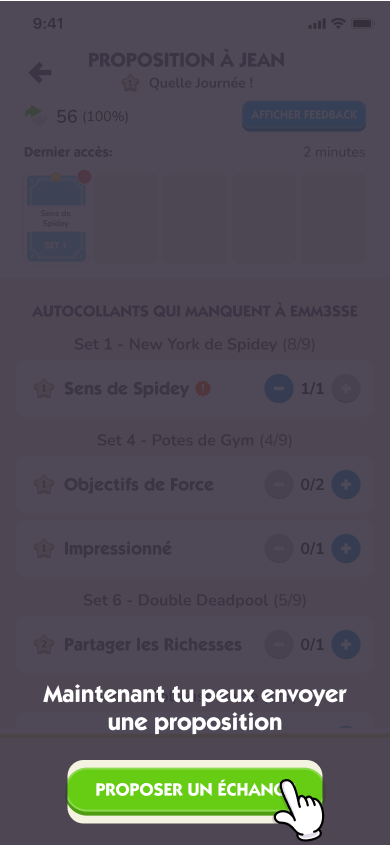Screen dimensions: 390x846
Task: Tap minus button for Partager les Richesses
Action: point(279,644)
